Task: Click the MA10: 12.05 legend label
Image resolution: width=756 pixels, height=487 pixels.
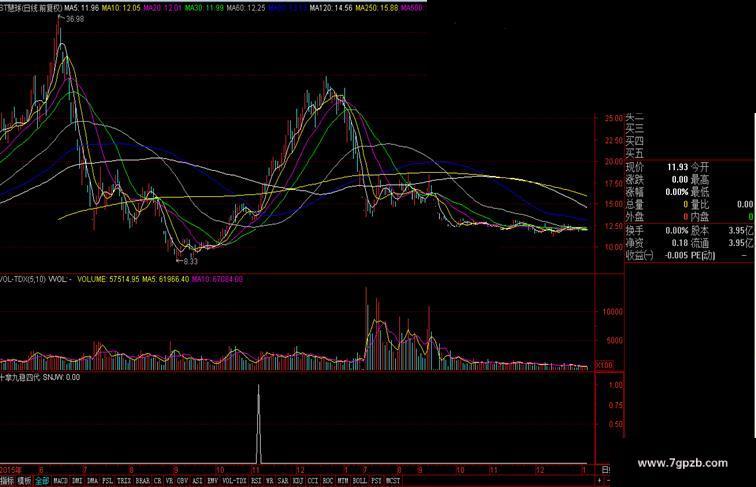Action: coord(121,8)
